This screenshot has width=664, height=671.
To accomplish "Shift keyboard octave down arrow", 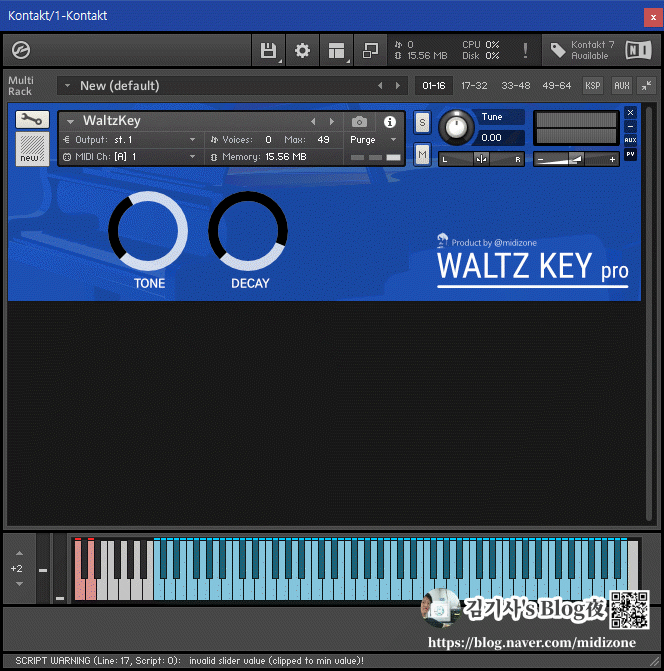I will 19,584.
